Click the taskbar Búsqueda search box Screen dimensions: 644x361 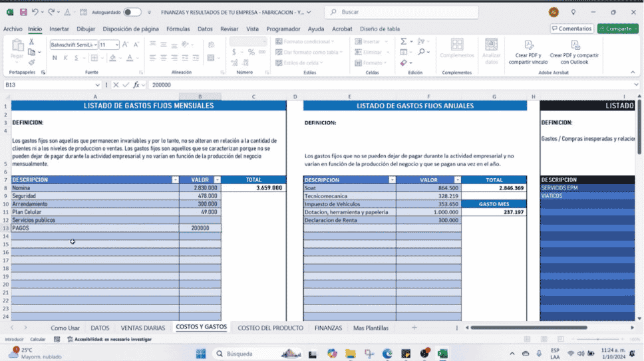click(x=257, y=354)
